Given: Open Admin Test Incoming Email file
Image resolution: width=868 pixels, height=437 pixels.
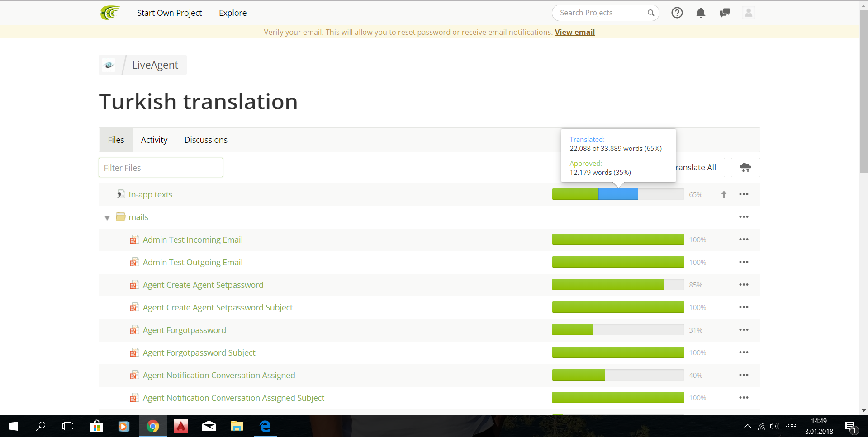Looking at the screenshot, I should pyautogui.click(x=193, y=240).
